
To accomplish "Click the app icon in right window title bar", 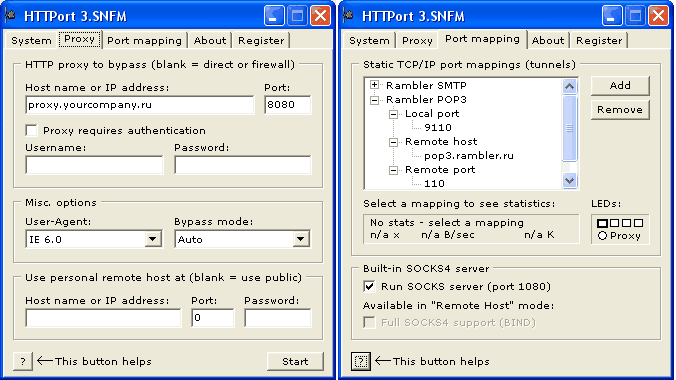I will coord(348,16).
